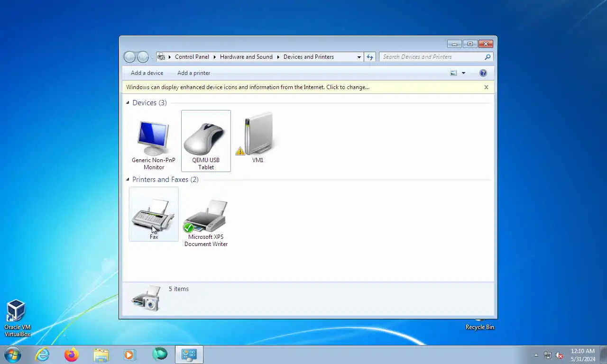Show hidden system tray icons
607x364 pixels.
[x=536, y=355]
